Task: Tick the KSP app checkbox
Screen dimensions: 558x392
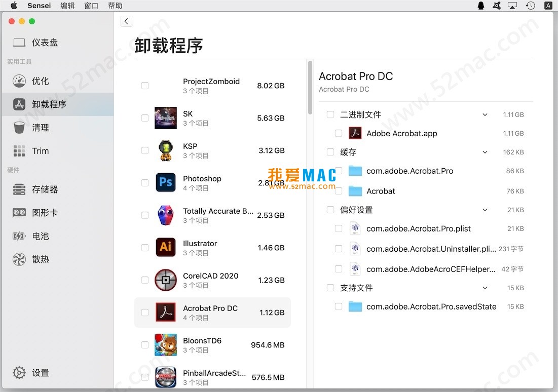Action: tap(145, 150)
